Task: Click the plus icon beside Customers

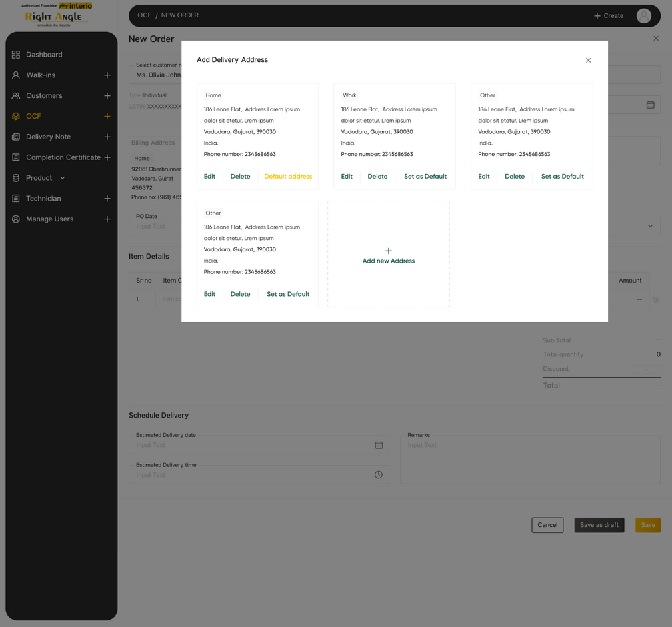Action: 107,96
